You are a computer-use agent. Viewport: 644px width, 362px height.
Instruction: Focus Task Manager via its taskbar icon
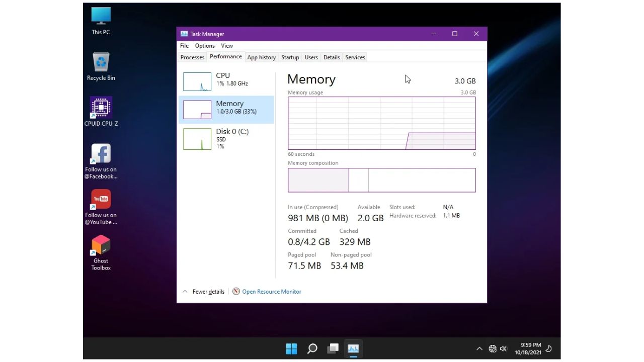tap(353, 348)
